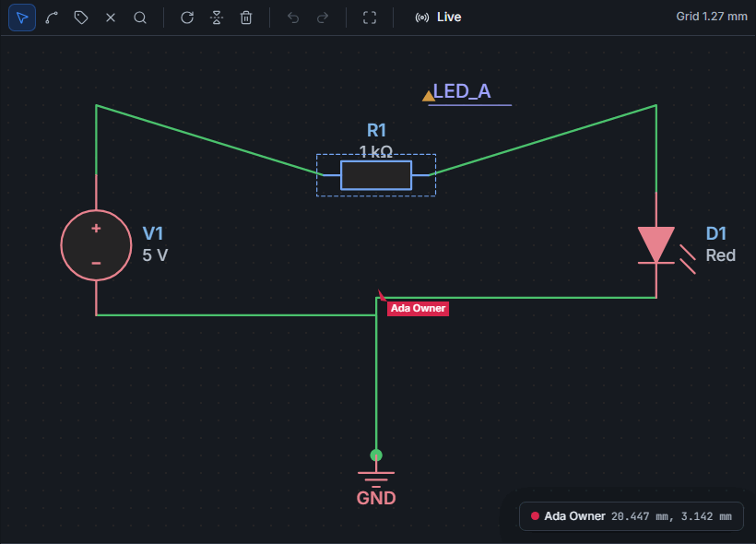This screenshot has height=544, width=756.
Task: Click the V1 designator label
Action: [x=153, y=233]
